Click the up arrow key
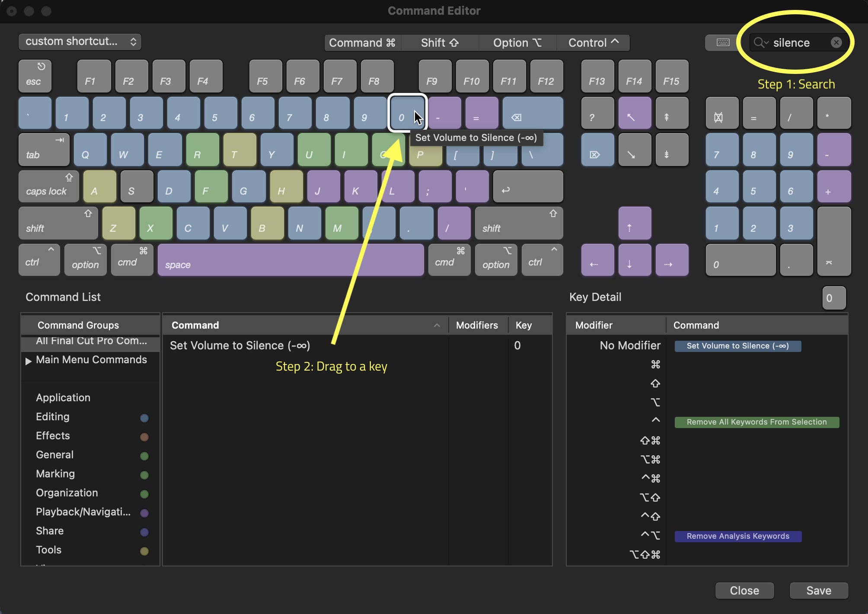868x614 pixels. pyautogui.click(x=635, y=223)
